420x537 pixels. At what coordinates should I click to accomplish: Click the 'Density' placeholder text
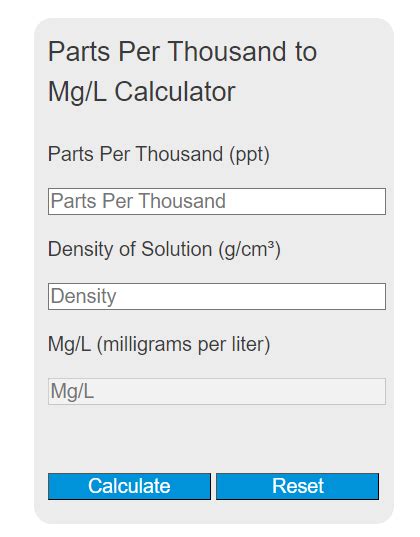pos(84,296)
